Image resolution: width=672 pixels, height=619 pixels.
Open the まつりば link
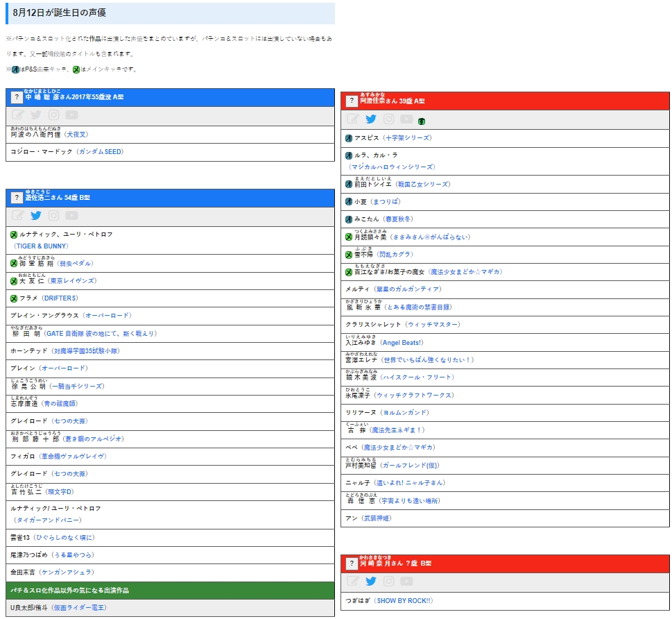(x=386, y=202)
